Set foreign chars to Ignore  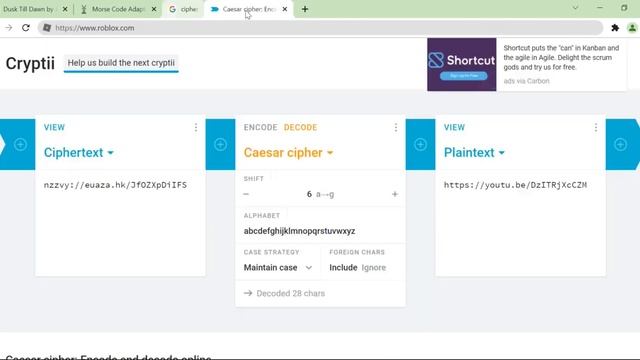373,267
